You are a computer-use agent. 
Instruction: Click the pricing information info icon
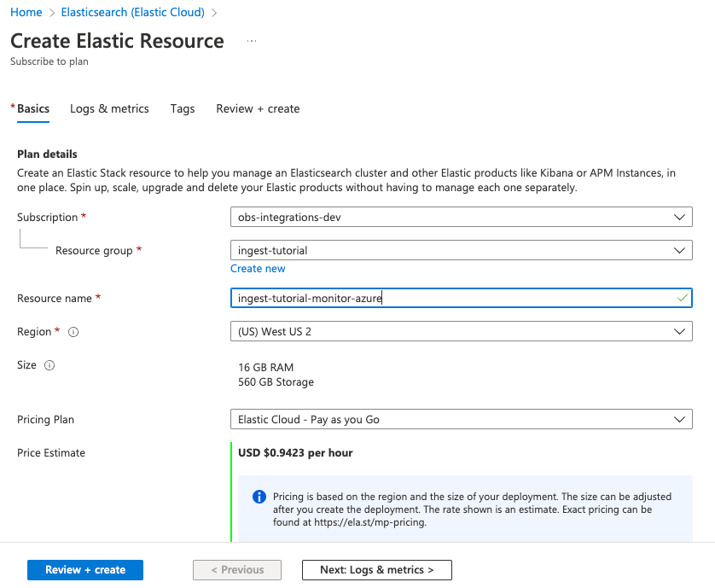click(x=259, y=497)
